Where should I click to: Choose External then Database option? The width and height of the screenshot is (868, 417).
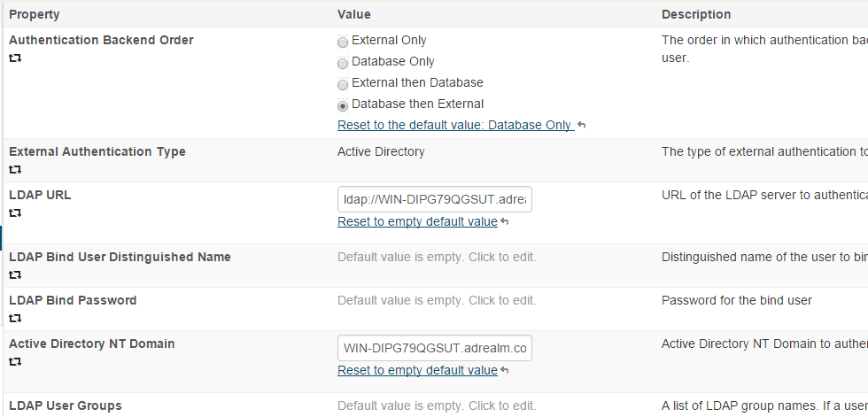pyautogui.click(x=343, y=84)
